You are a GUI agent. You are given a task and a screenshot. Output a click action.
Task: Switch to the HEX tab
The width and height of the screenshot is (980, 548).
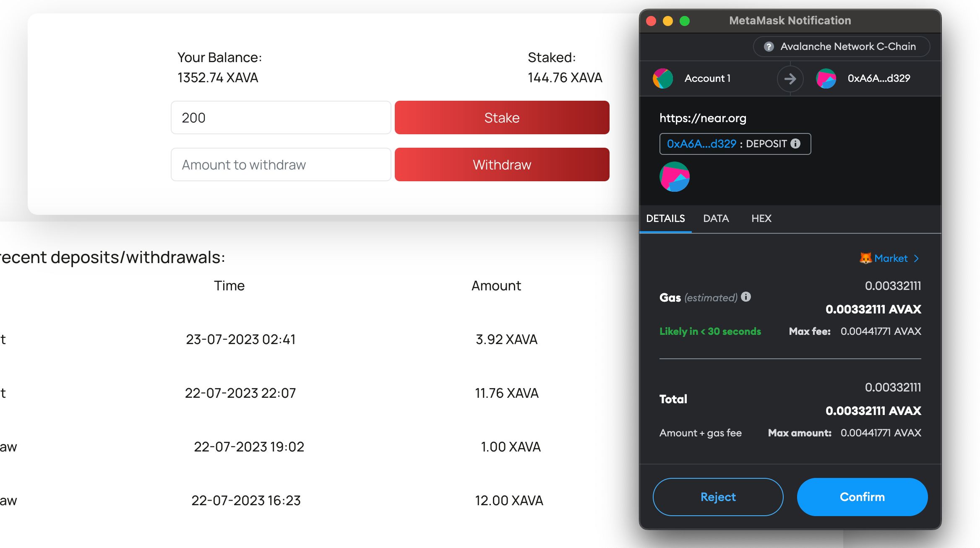click(761, 219)
